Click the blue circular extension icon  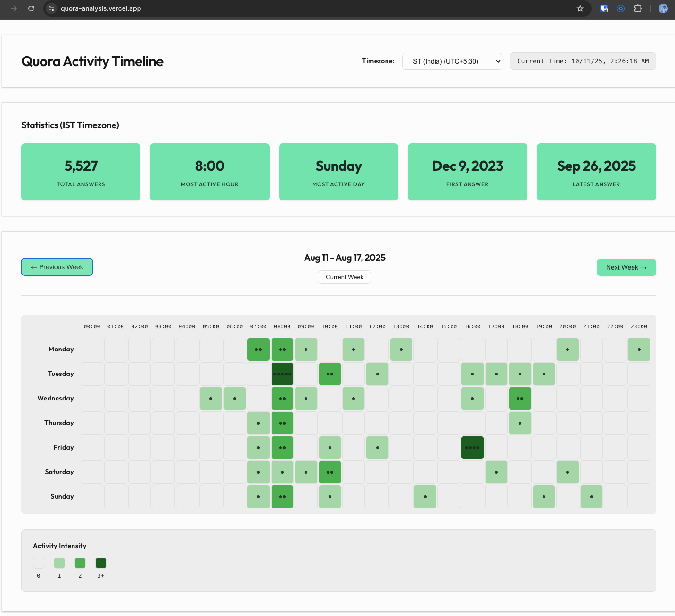[x=621, y=8]
